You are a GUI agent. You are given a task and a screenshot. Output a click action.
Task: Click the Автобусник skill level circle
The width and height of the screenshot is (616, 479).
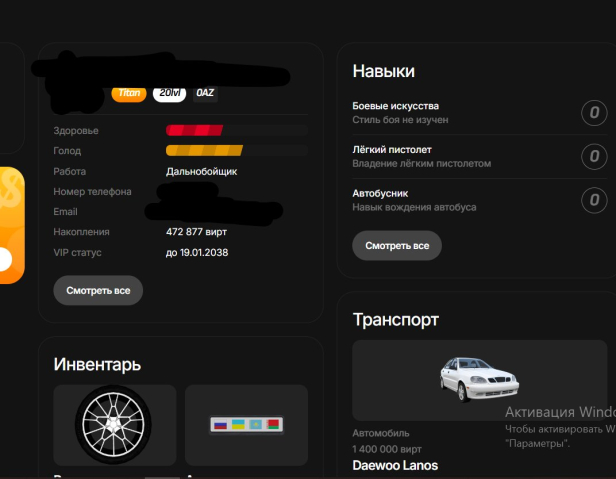(594, 199)
